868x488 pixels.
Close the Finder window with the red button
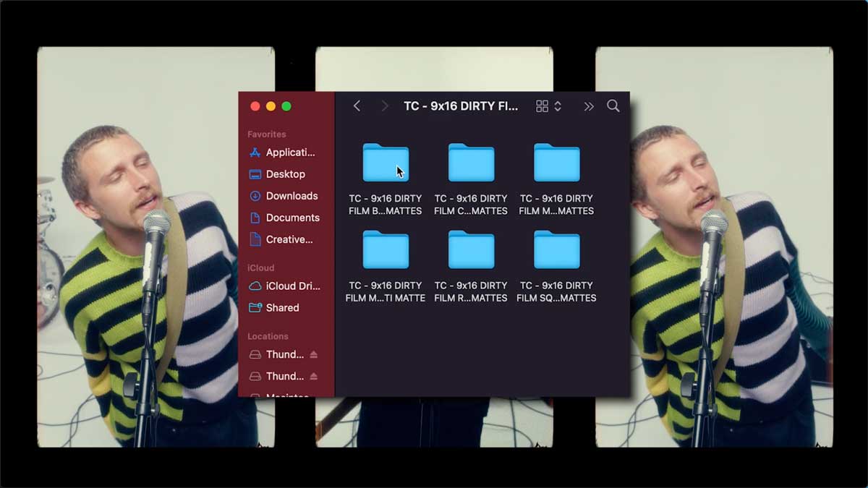(x=255, y=106)
